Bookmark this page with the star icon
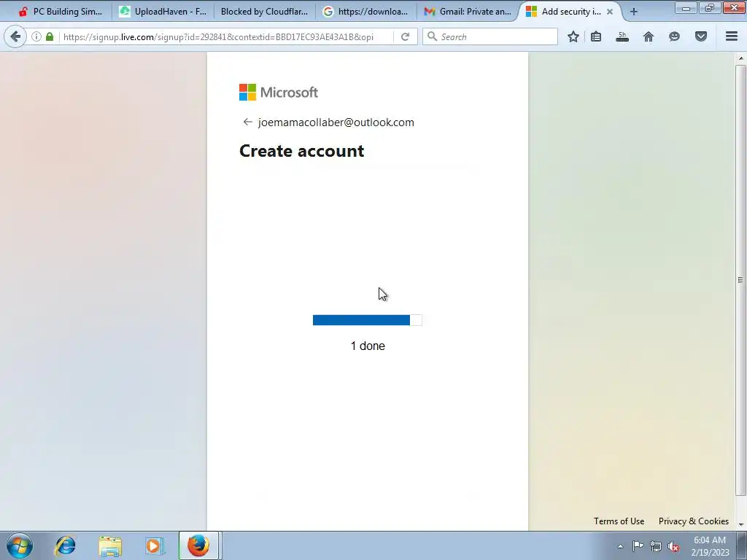Image resolution: width=747 pixels, height=560 pixels. click(x=573, y=36)
